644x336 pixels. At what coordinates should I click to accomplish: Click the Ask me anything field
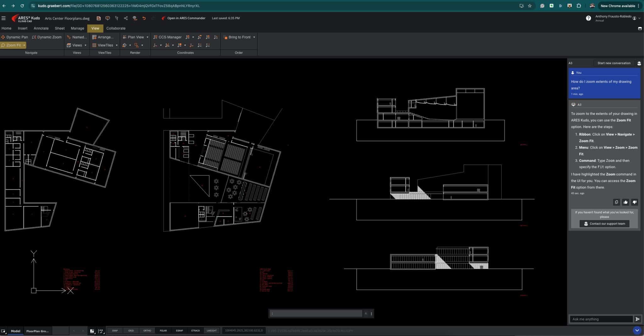[x=599, y=319]
